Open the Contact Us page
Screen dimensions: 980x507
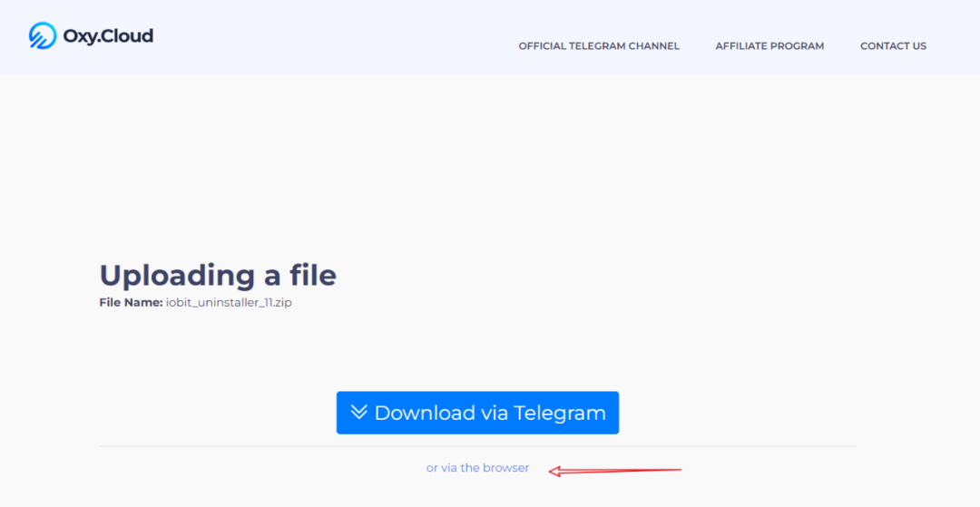pos(893,46)
